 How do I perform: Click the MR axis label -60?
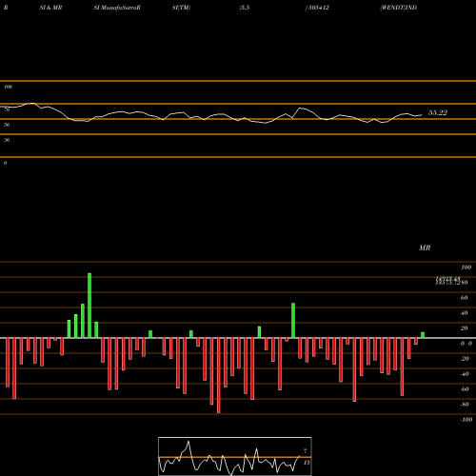click(465, 389)
